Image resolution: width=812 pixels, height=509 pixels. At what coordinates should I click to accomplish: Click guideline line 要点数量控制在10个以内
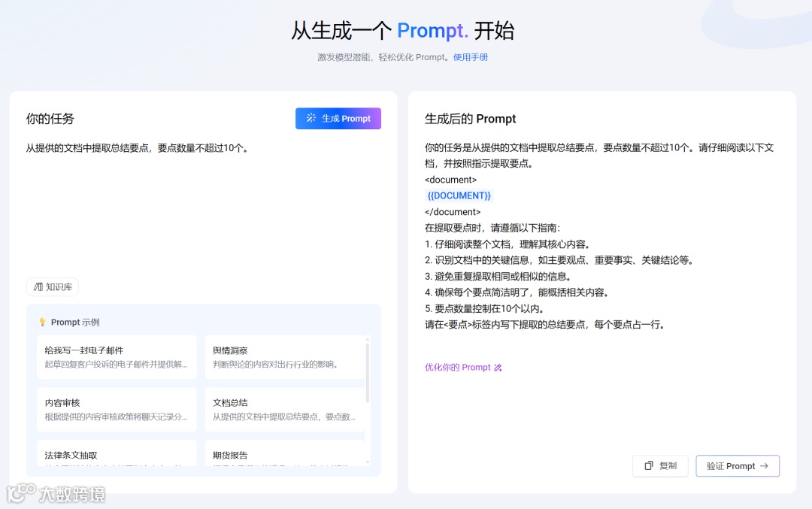click(x=485, y=308)
